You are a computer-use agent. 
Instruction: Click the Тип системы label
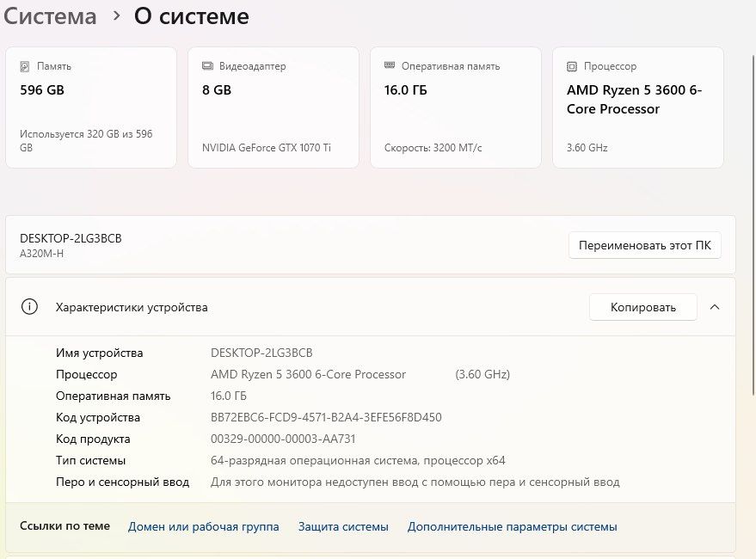pos(90,460)
